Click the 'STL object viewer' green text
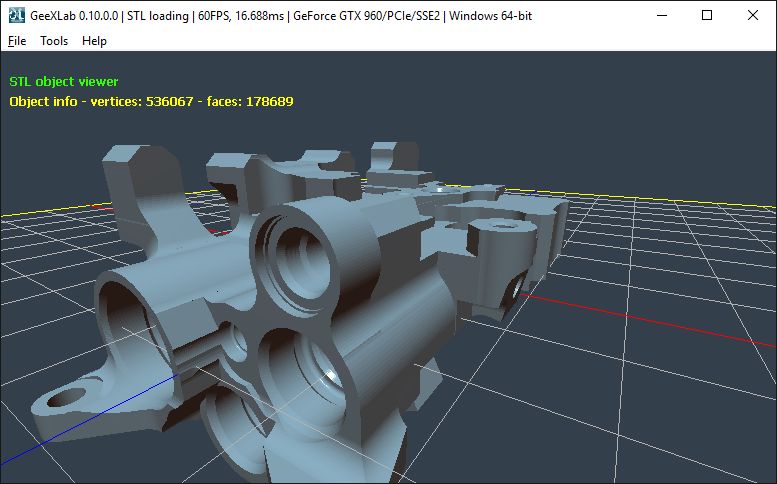The height and width of the screenshot is (484, 777). [x=64, y=82]
